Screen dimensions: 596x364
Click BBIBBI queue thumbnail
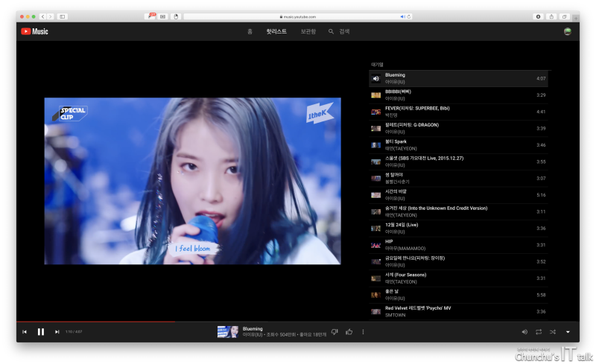376,95
